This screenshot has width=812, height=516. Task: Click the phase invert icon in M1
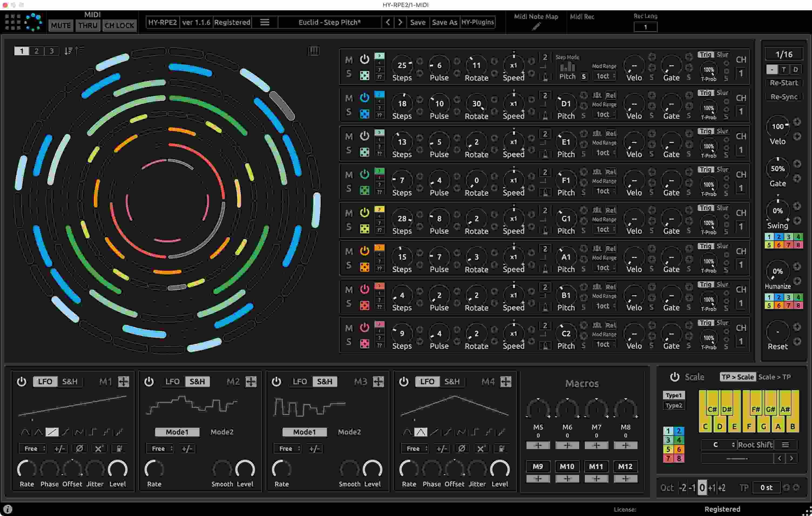tap(79, 449)
